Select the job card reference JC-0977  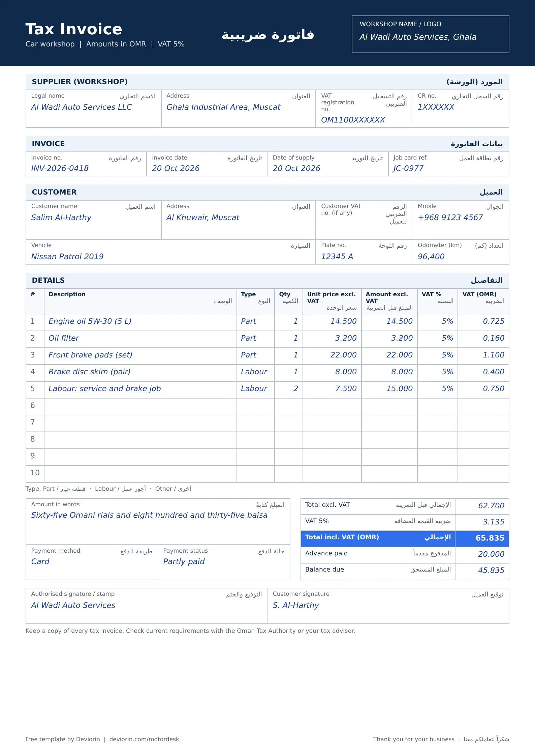coord(408,168)
